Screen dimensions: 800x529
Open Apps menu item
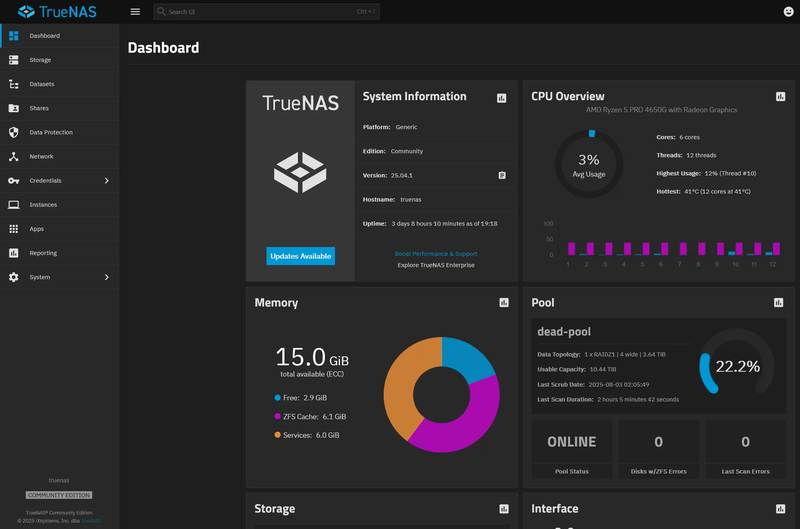[x=60, y=229]
